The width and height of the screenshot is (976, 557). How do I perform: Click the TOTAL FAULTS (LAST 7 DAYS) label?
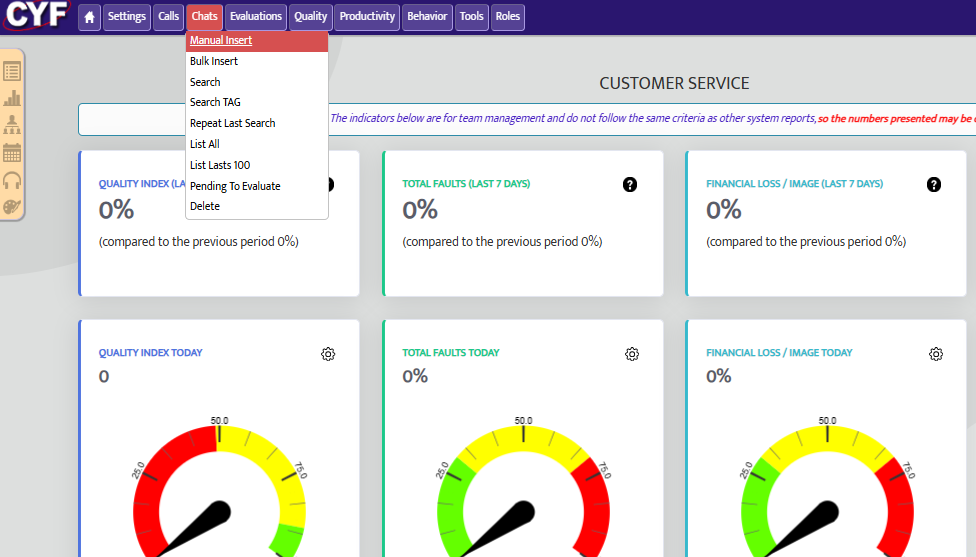(x=466, y=184)
